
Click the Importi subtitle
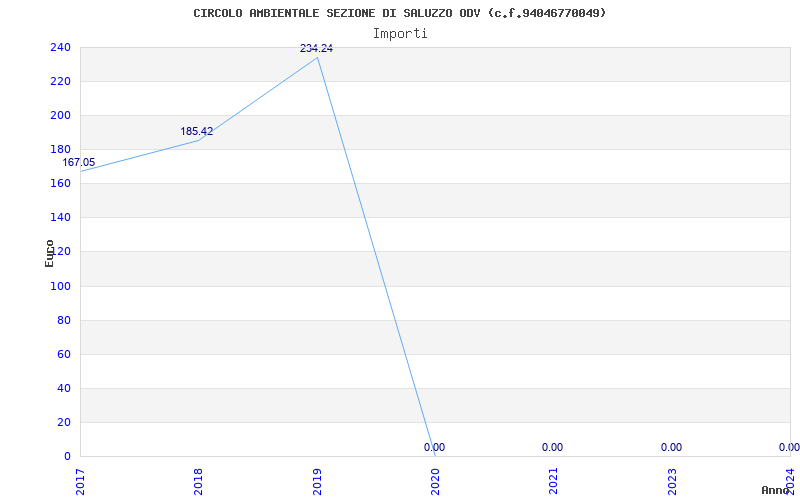tap(400, 34)
